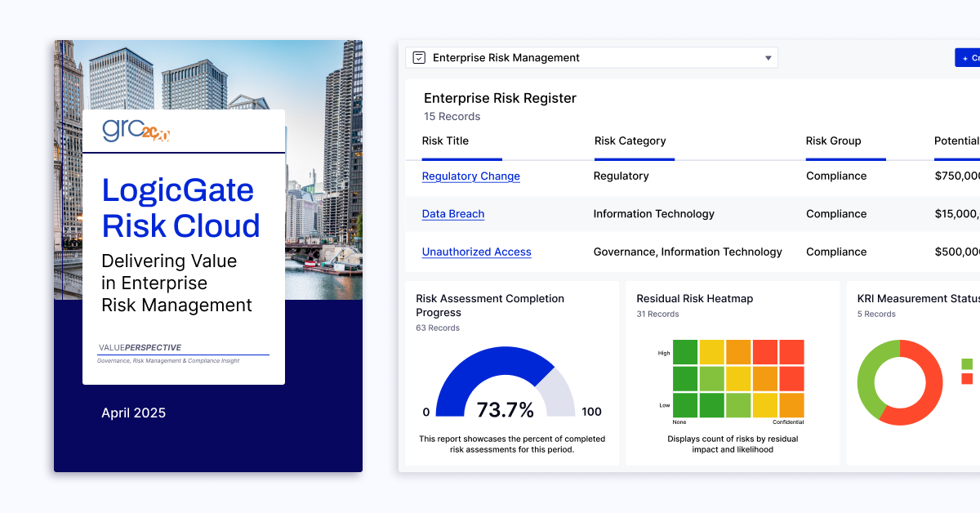Select the Regulatory category cell

tap(621, 176)
